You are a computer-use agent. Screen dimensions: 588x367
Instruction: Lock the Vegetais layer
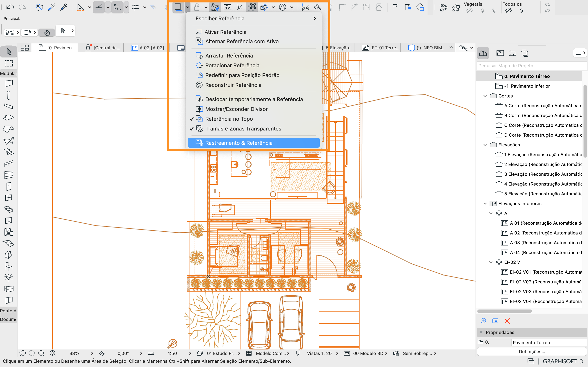click(483, 10)
